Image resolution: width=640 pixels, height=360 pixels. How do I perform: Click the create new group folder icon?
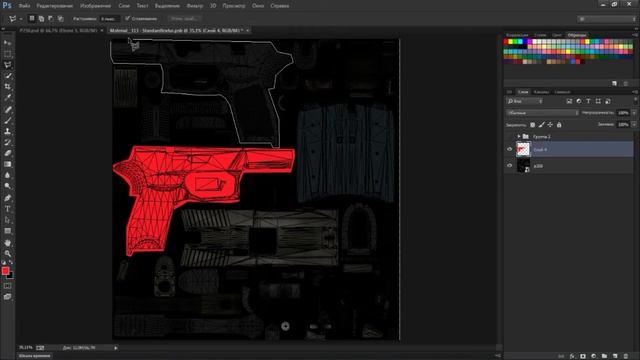click(604, 356)
